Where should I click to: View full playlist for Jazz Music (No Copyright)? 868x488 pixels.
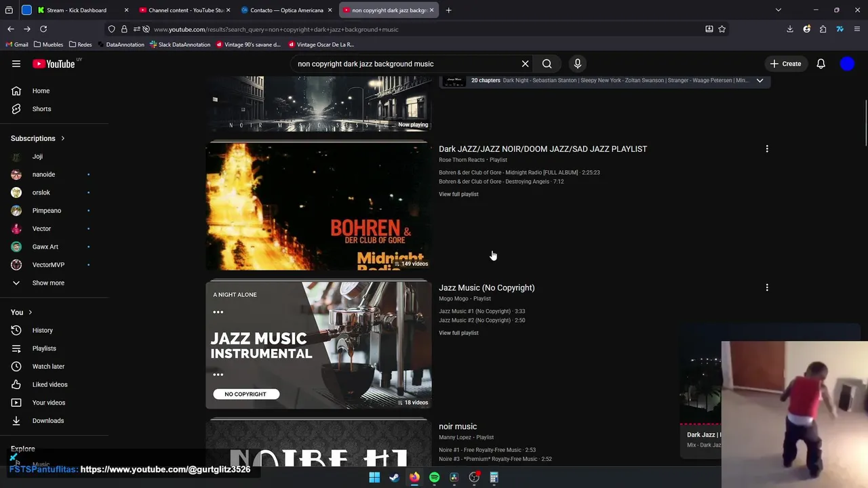coord(458,333)
